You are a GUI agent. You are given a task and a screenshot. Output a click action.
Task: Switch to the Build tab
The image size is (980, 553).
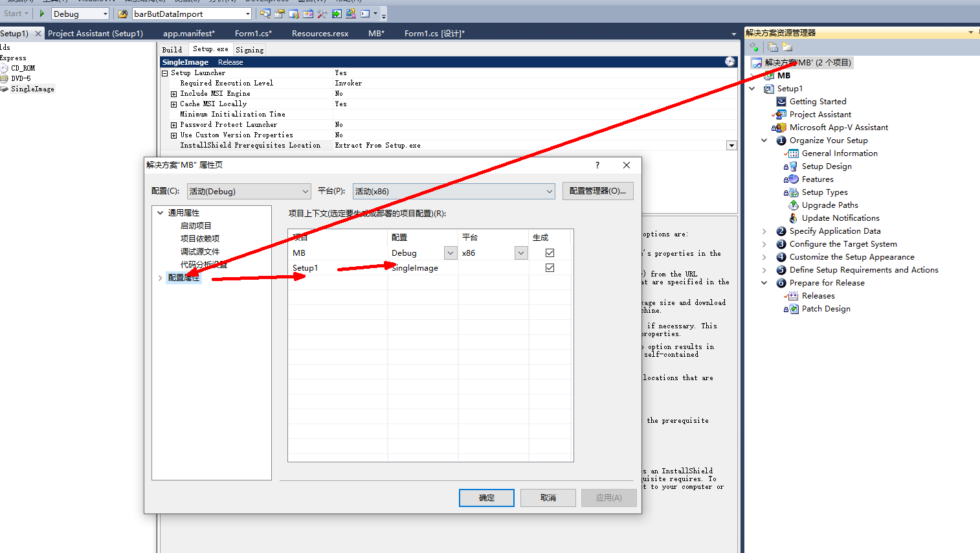(172, 50)
